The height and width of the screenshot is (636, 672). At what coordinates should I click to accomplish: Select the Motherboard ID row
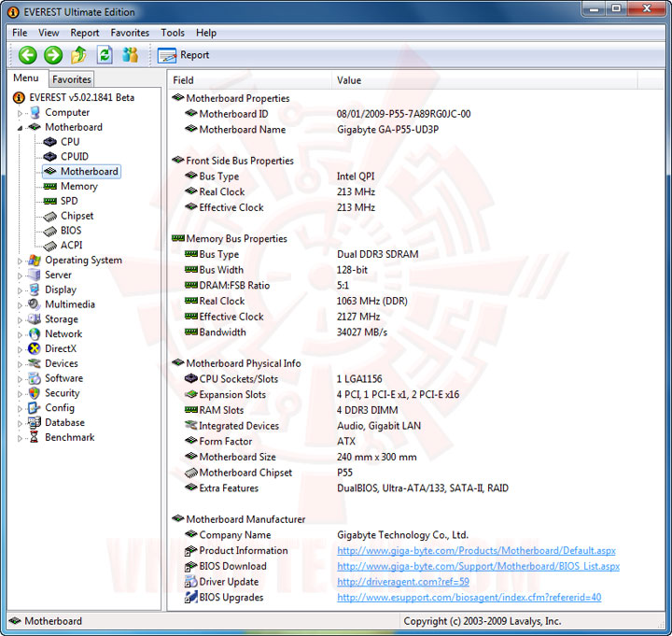point(414,114)
